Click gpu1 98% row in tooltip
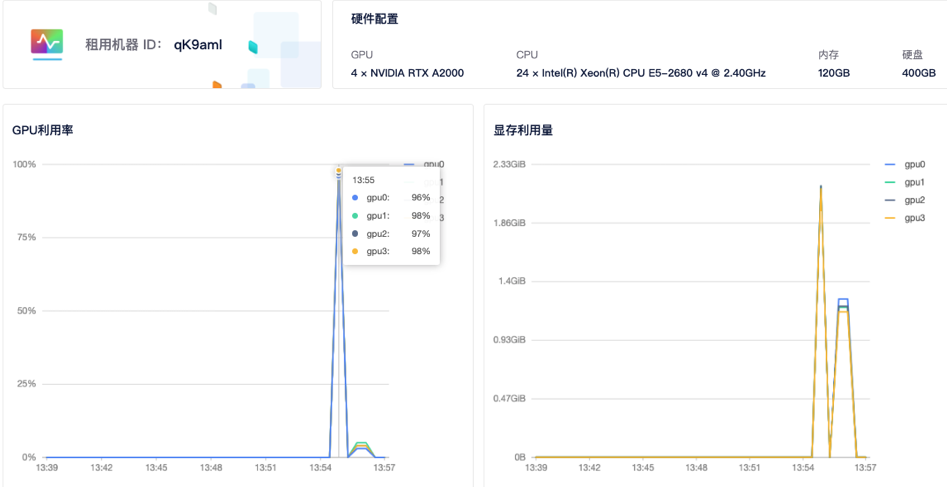Image resolution: width=947 pixels, height=487 pixels. coord(391,216)
